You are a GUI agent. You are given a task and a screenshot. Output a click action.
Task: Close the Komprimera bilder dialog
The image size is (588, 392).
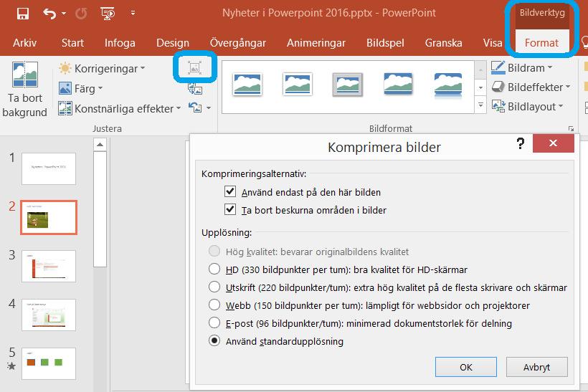[553, 143]
